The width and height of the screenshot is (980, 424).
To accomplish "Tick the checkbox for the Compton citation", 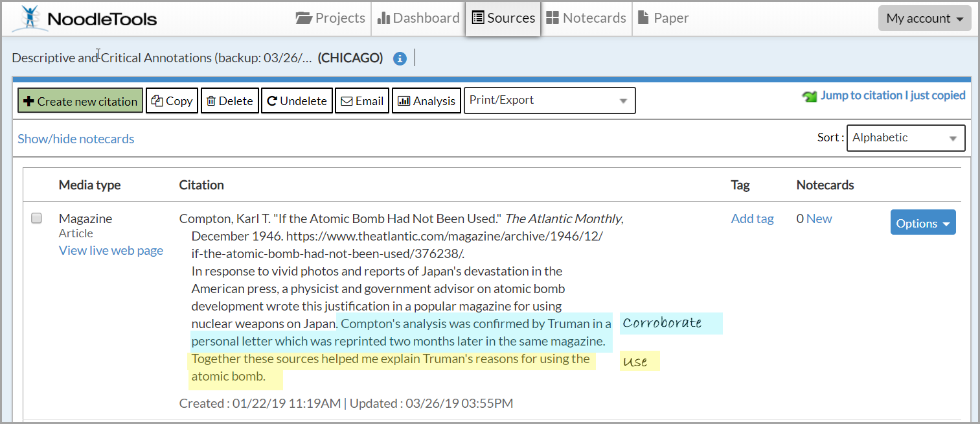I will pos(36,218).
